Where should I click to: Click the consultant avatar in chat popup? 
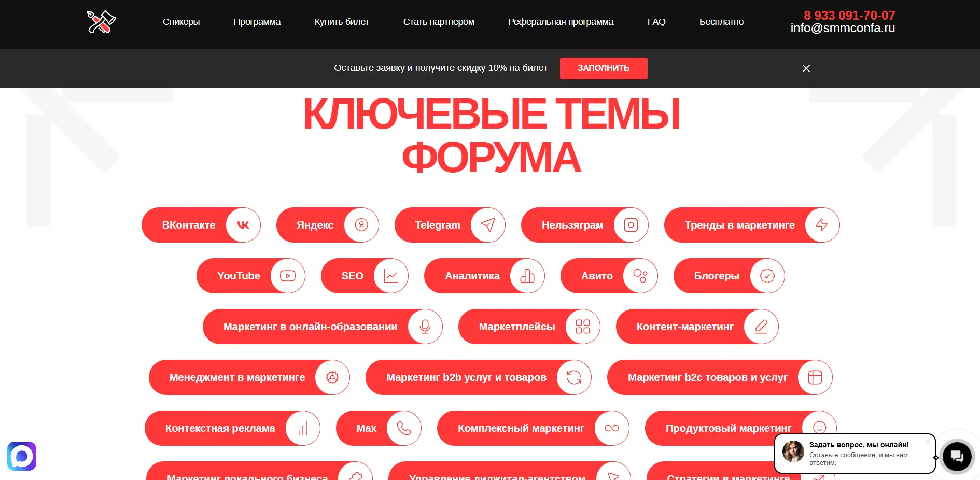[793, 452]
